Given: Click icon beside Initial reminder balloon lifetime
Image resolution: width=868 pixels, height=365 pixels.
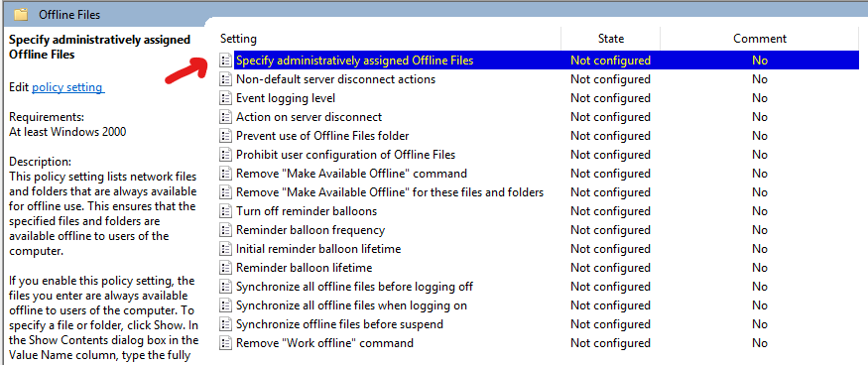Looking at the screenshot, I should click(225, 249).
